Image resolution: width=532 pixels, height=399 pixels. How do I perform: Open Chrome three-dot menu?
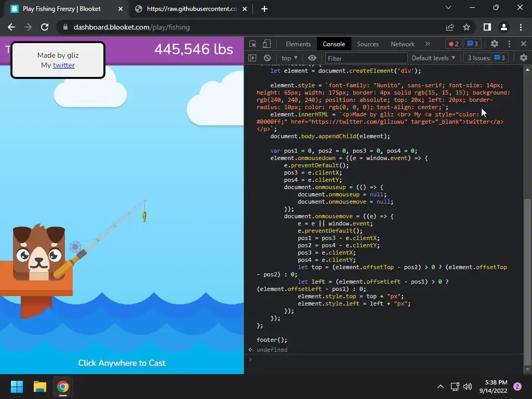tap(521, 27)
